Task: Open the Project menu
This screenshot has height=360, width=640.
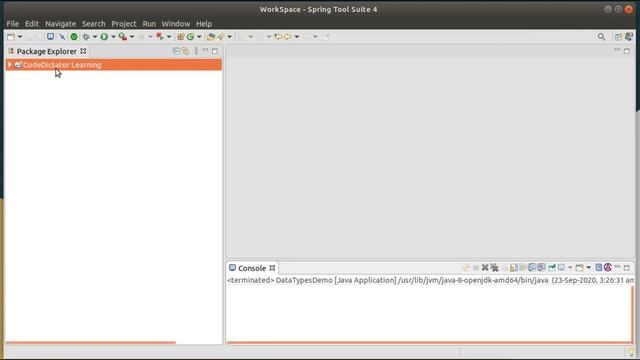Action: pos(124,24)
